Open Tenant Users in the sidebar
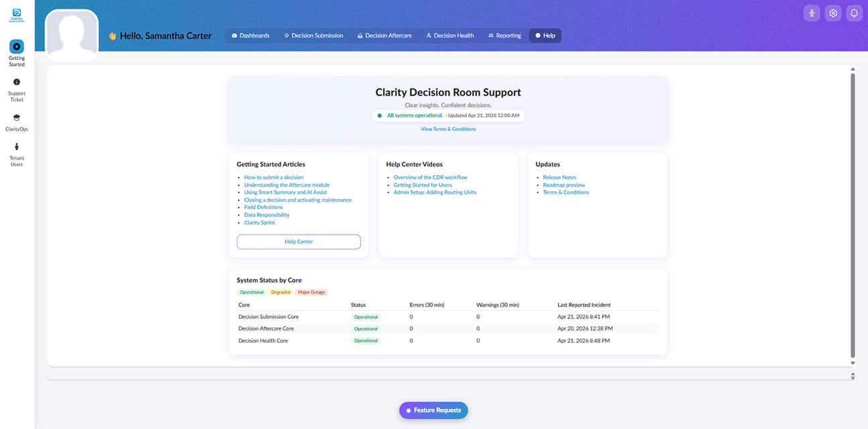The height and width of the screenshot is (429, 868). click(17, 154)
